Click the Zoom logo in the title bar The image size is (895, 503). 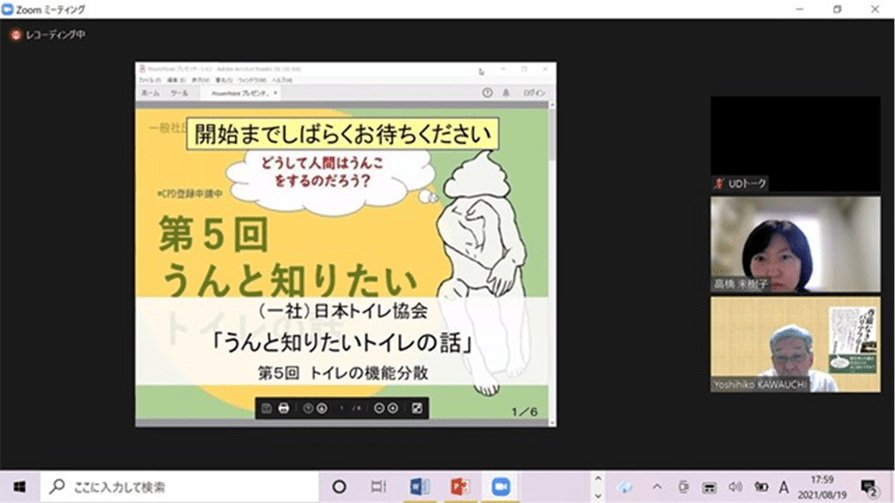click(7, 9)
